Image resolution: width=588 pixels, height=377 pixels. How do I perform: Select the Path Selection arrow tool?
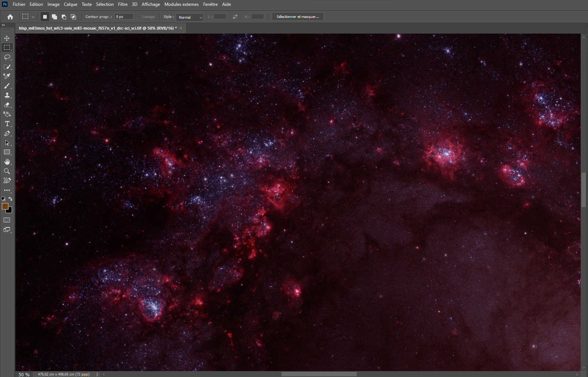[7, 143]
